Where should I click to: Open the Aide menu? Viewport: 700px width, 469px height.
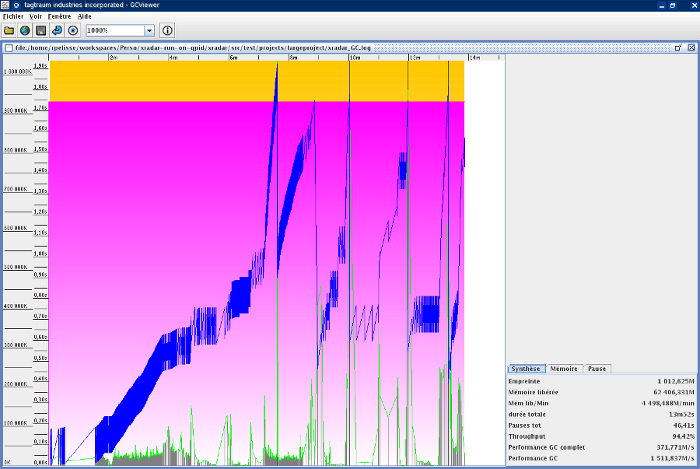pyautogui.click(x=85, y=17)
